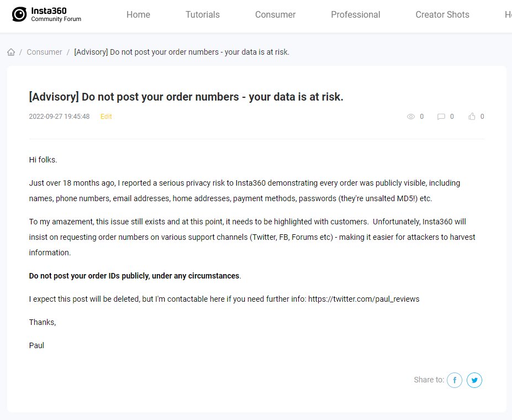This screenshot has height=420, width=512.
Task: Click Insta360 Community Forum title text
Action: [56, 15]
